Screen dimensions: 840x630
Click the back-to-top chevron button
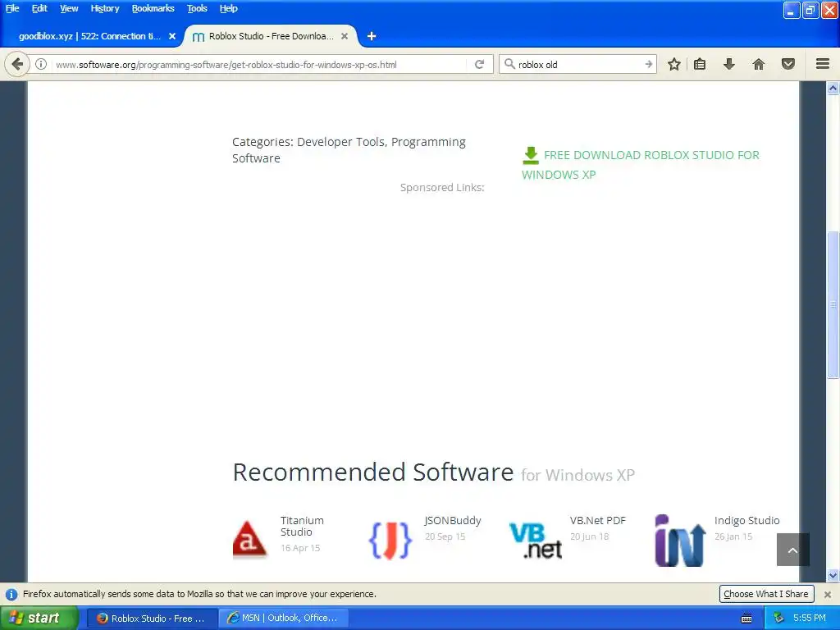pos(793,550)
